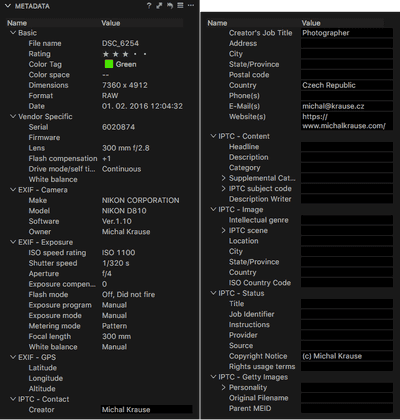
Task: Collapse the IPTC - Getty Images section
Action: [213, 377]
